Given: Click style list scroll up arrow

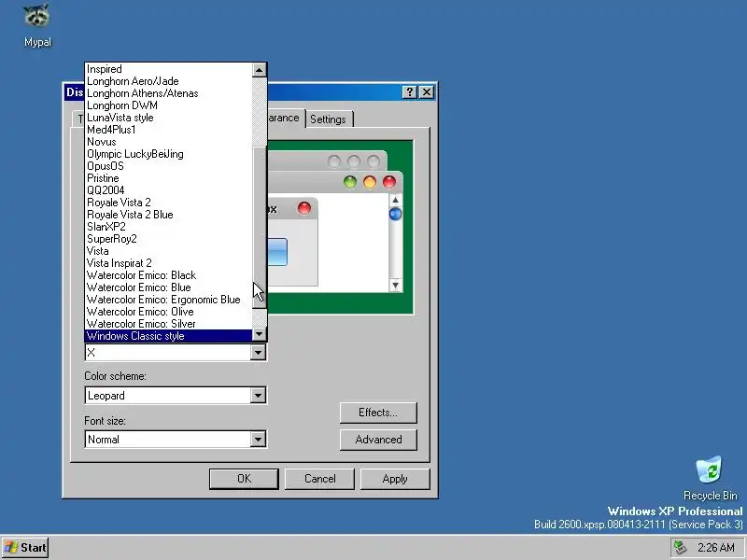Looking at the screenshot, I should (259, 71).
